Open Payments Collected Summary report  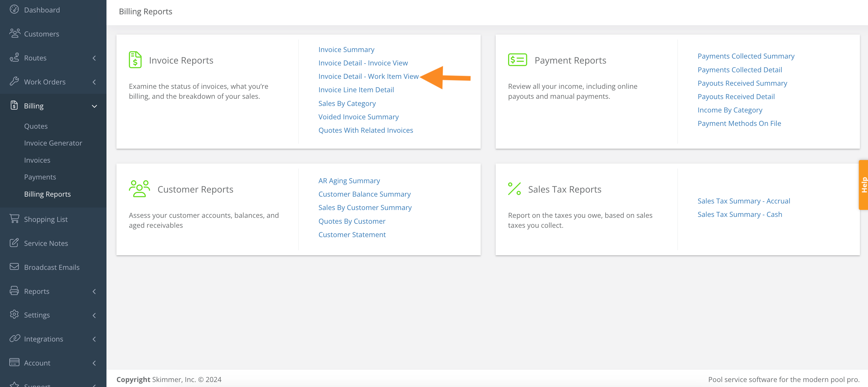pos(746,56)
